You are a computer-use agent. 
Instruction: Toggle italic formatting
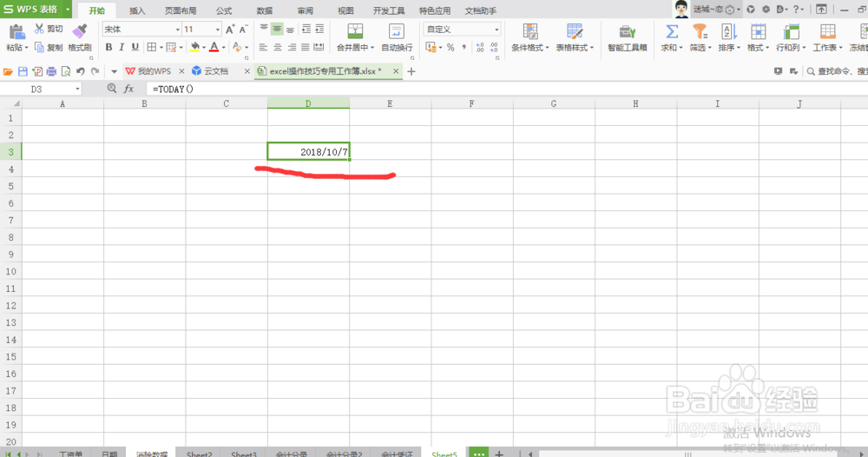pyautogui.click(x=122, y=48)
